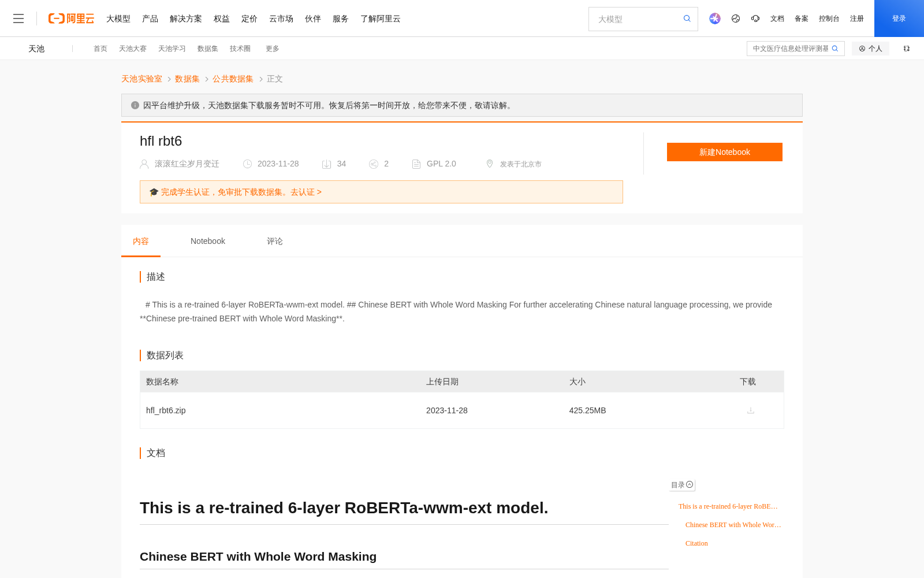This screenshot has height=578, width=924.
Task: Go to Tianchi 首页
Action: coord(100,49)
